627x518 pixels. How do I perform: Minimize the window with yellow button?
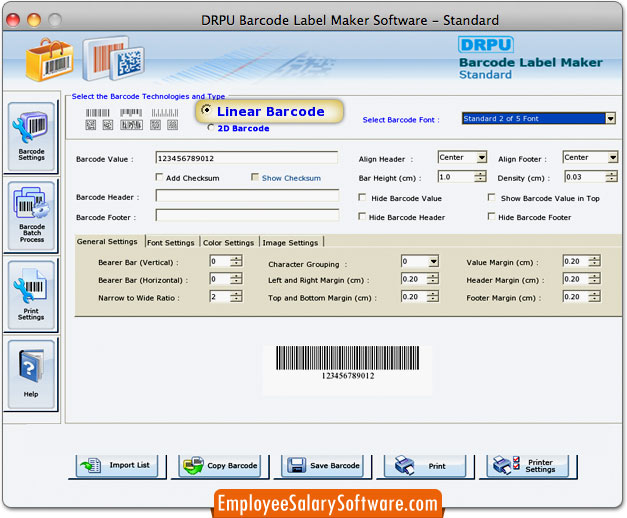[34, 20]
